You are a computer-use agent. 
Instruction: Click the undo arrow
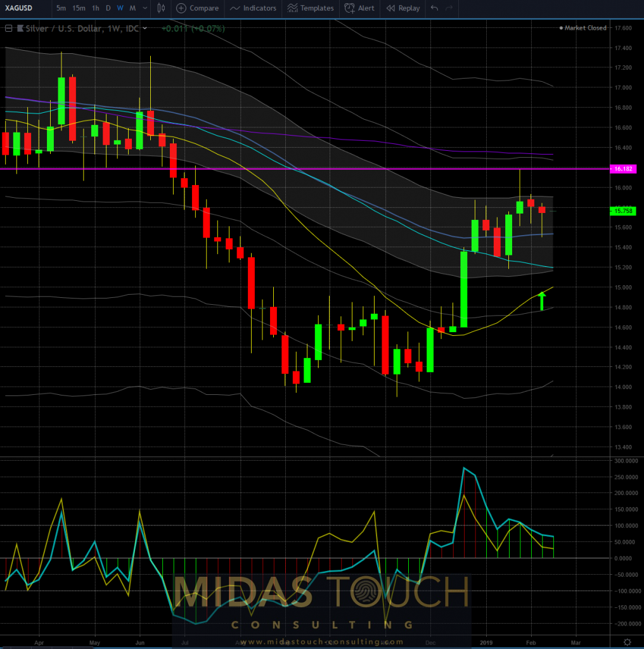tap(434, 8)
